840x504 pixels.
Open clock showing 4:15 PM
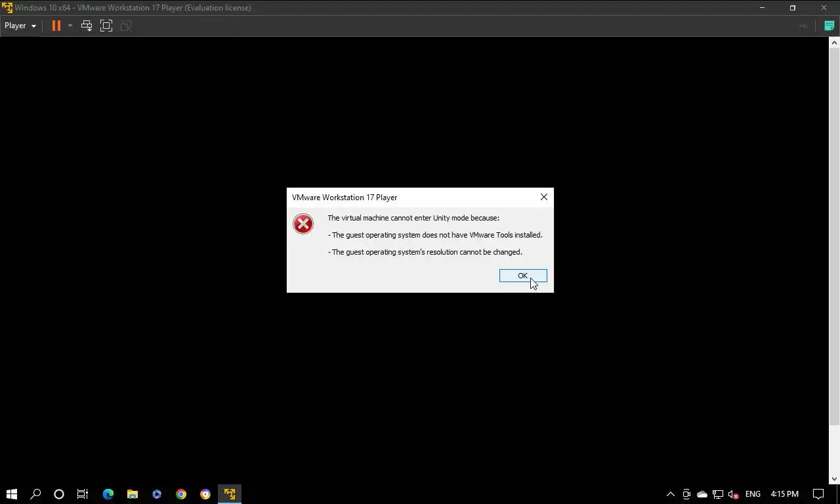coord(785,494)
